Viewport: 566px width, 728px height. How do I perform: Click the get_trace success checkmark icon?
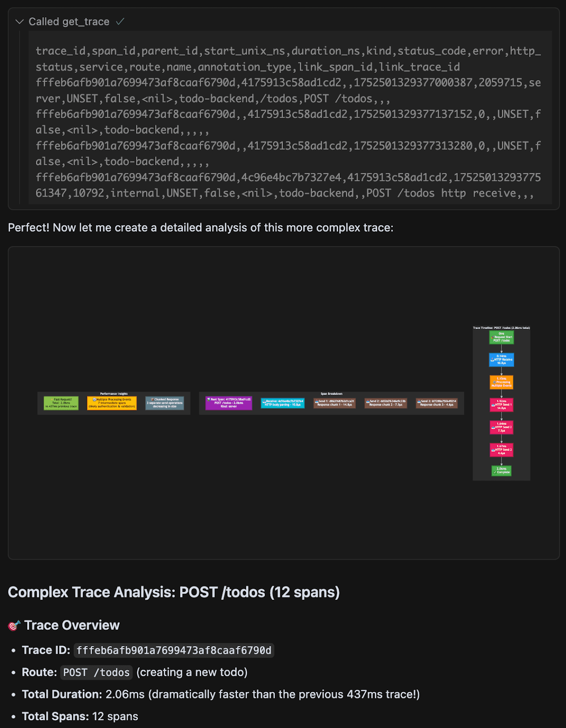point(120,21)
